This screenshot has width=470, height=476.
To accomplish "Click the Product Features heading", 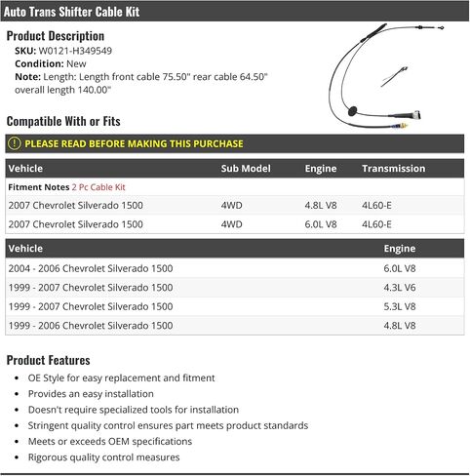I will tap(49, 360).
